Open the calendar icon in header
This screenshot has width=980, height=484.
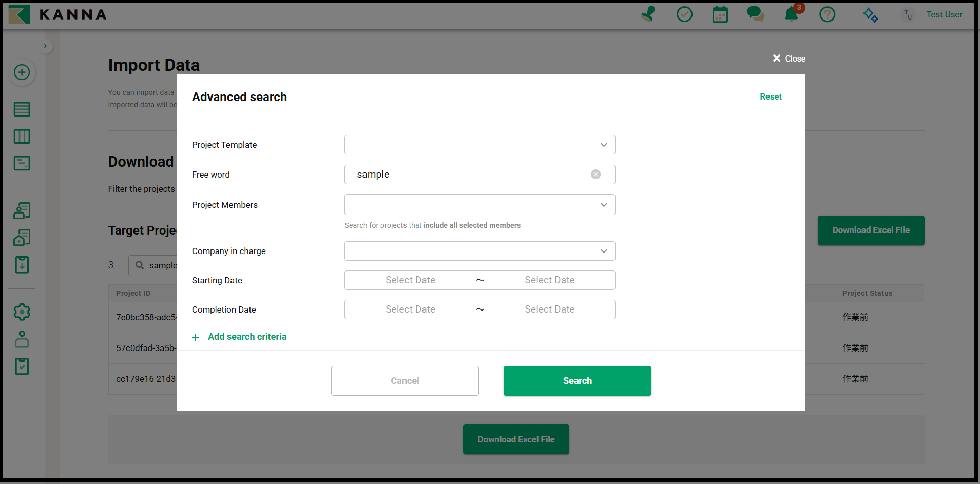click(x=720, y=14)
